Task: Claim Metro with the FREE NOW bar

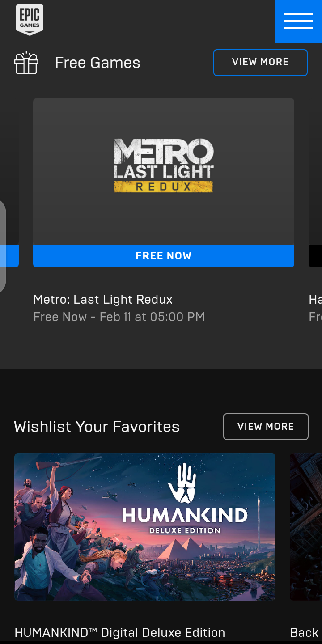Action: [164, 256]
